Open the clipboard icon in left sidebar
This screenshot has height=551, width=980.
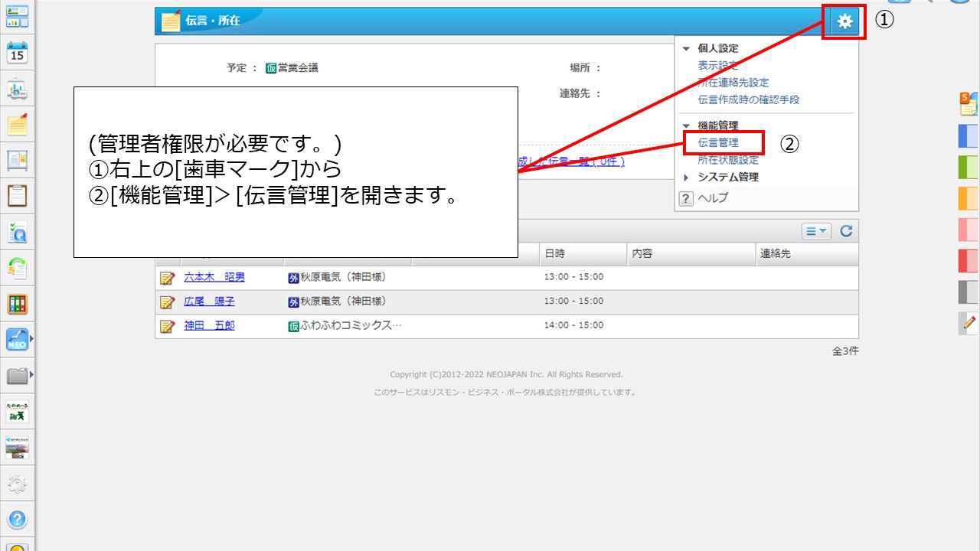click(x=17, y=195)
